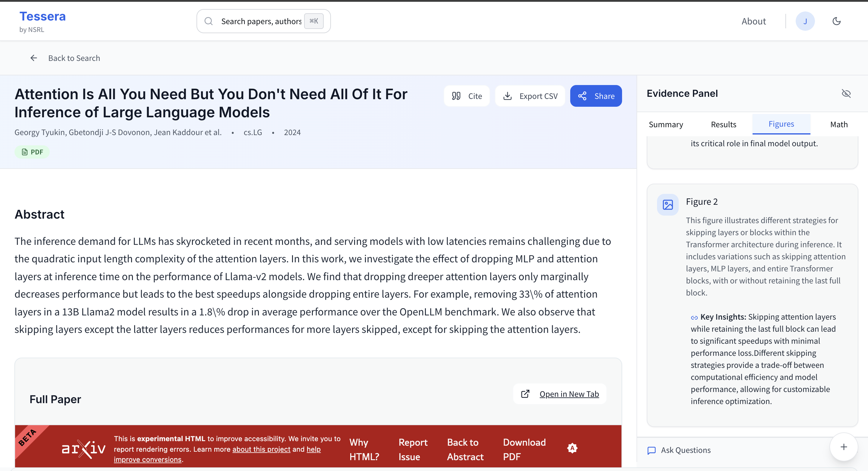This screenshot has height=471, width=868.
Task: Click the cs.LG category label
Action: tap(253, 132)
